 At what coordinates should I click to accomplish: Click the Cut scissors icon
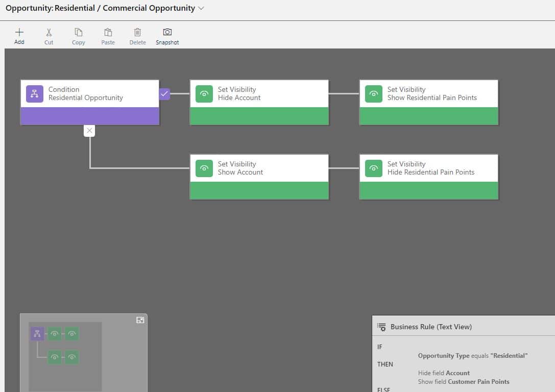(49, 33)
